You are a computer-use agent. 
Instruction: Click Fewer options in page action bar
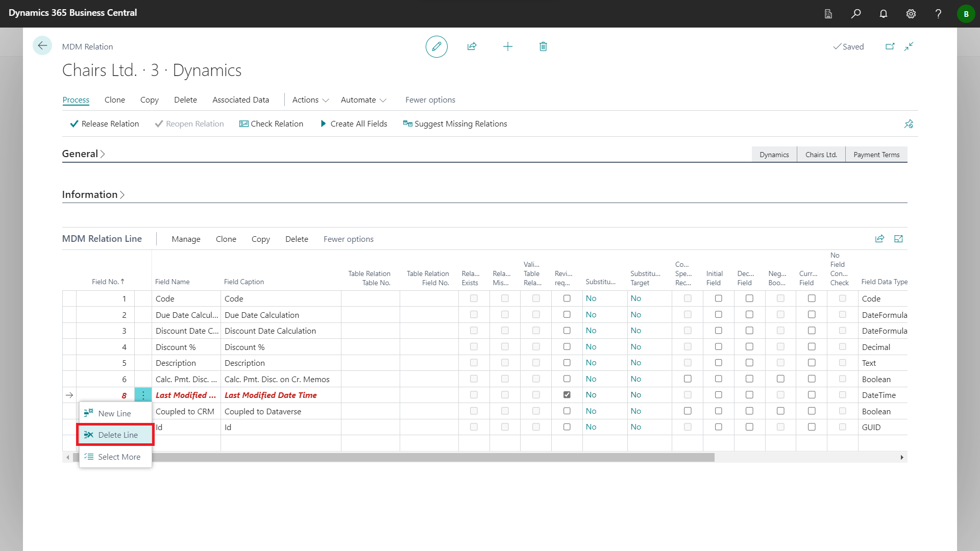(430, 100)
